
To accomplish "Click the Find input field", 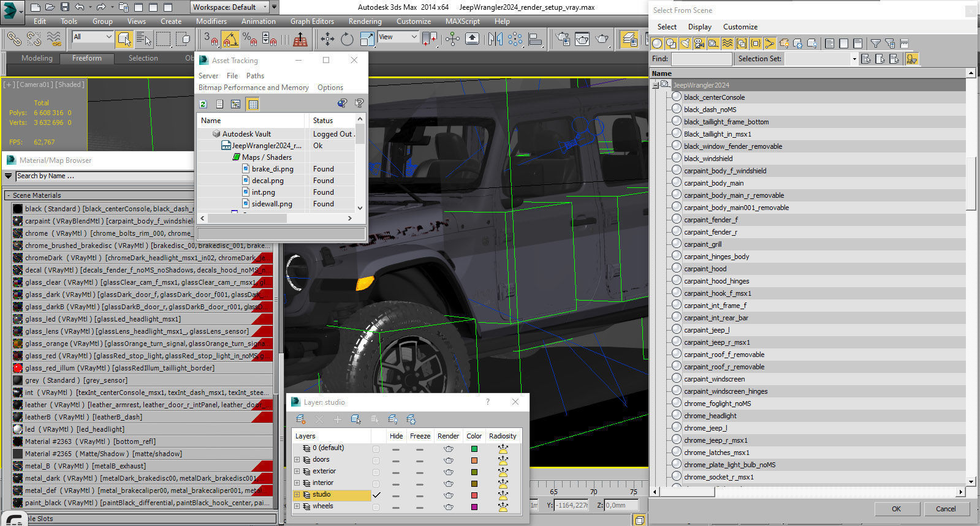I will [x=701, y=59].
